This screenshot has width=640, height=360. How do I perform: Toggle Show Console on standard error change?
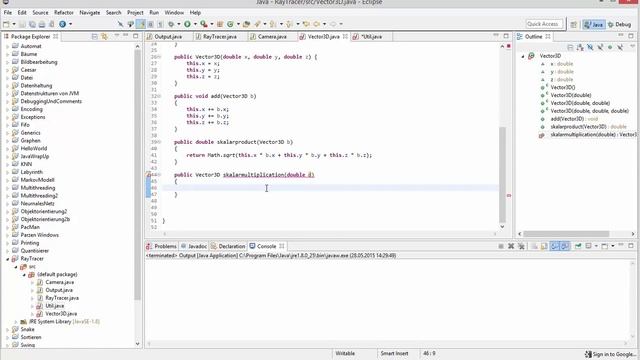565,246
